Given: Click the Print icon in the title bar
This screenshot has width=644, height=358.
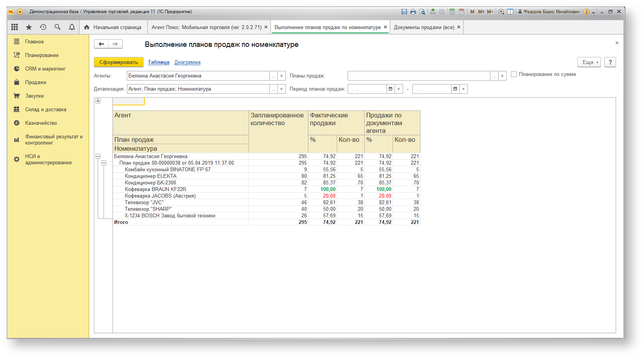Looking at the screenshot, I should tap(413, 12).
